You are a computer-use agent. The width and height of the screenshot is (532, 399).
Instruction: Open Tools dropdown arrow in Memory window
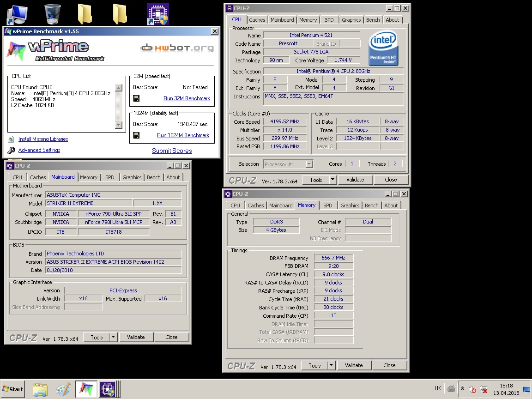(x=331, y=365)
